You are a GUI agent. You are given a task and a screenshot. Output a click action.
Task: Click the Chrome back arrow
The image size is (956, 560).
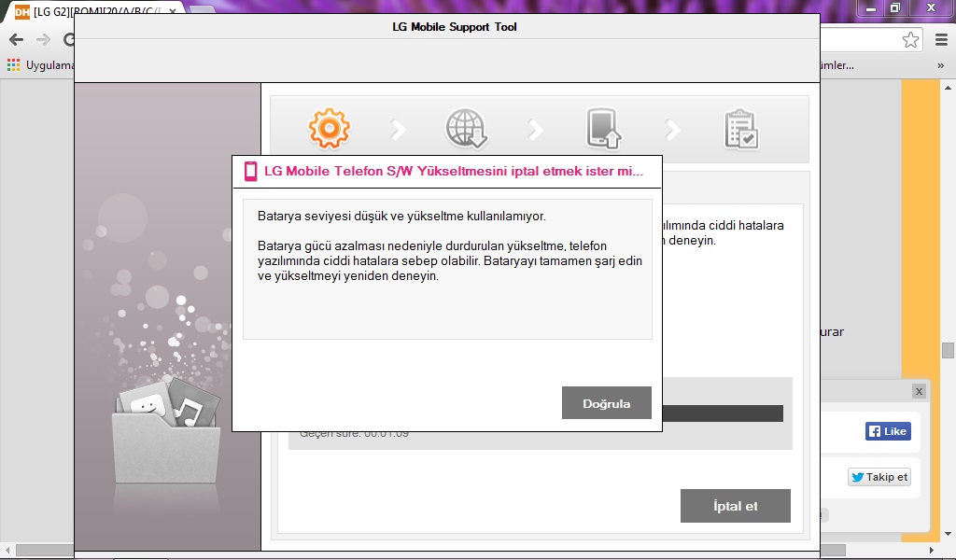pos(17,40)
